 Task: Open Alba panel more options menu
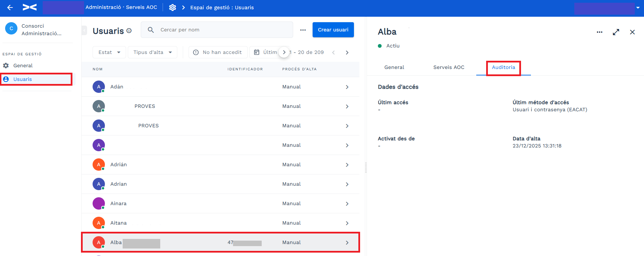pyautogui.click(x=600, y=32)
